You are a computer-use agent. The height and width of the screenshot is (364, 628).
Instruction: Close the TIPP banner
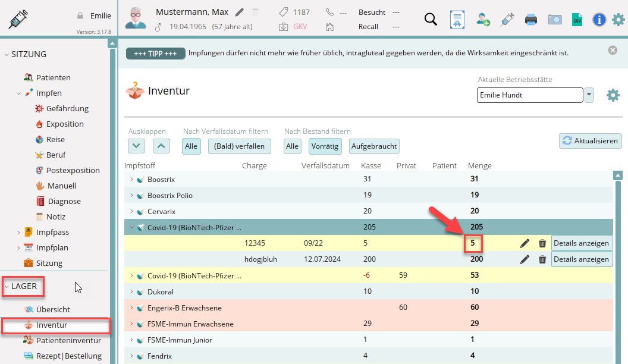point(613,51)
